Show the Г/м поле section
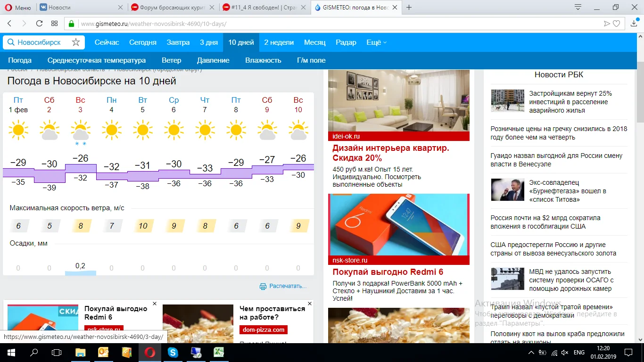 tap(311, 60)
